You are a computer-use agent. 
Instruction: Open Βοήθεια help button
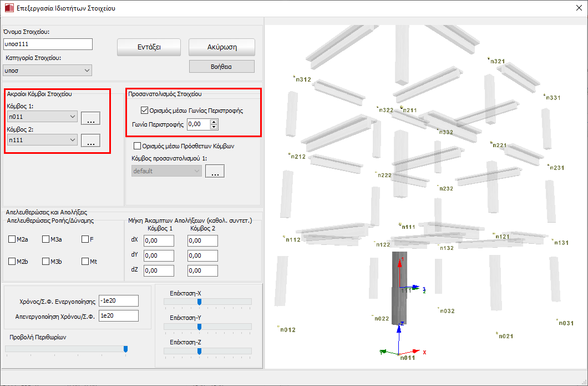[x=221, y=67]
